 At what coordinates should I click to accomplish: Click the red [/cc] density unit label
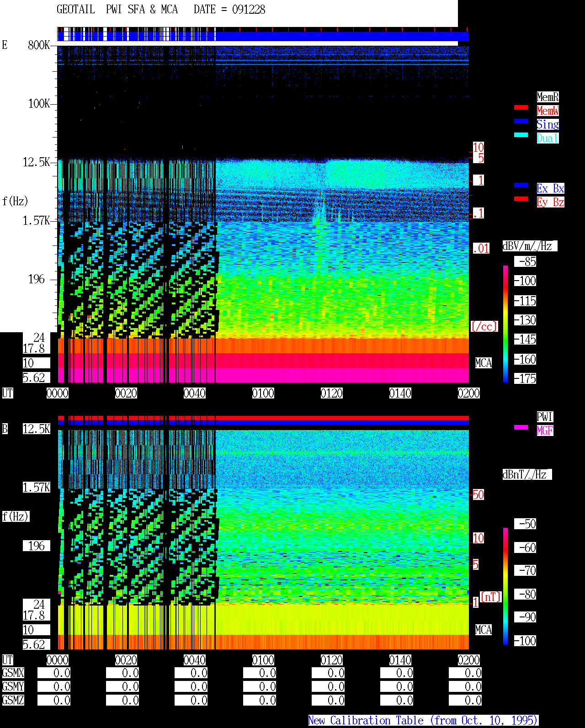484,326
